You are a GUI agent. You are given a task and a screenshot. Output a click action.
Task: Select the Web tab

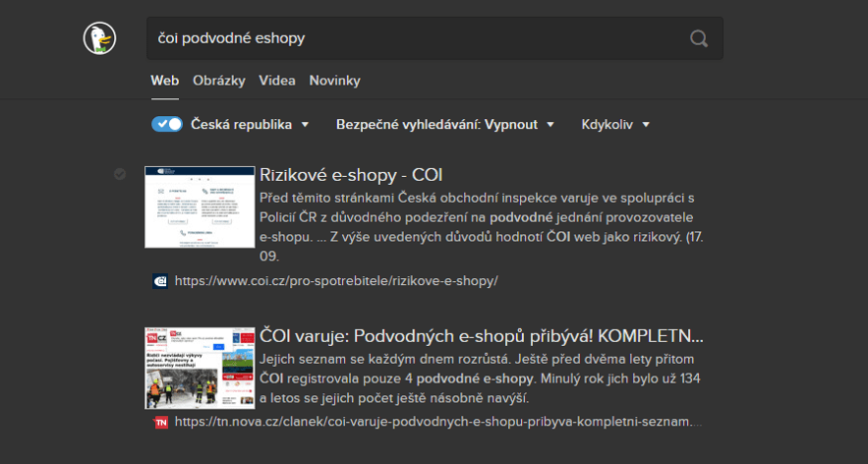click(165, 81)
